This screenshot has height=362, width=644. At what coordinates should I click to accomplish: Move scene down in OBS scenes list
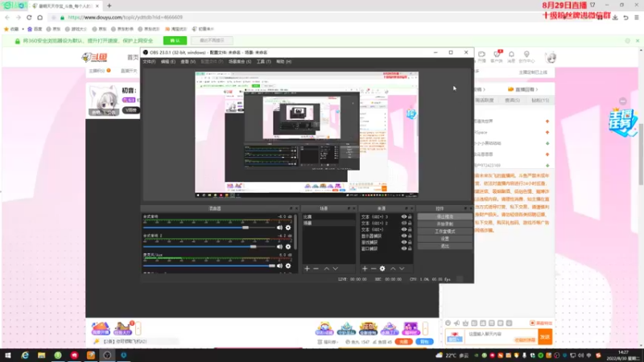(x=336, y=269)
